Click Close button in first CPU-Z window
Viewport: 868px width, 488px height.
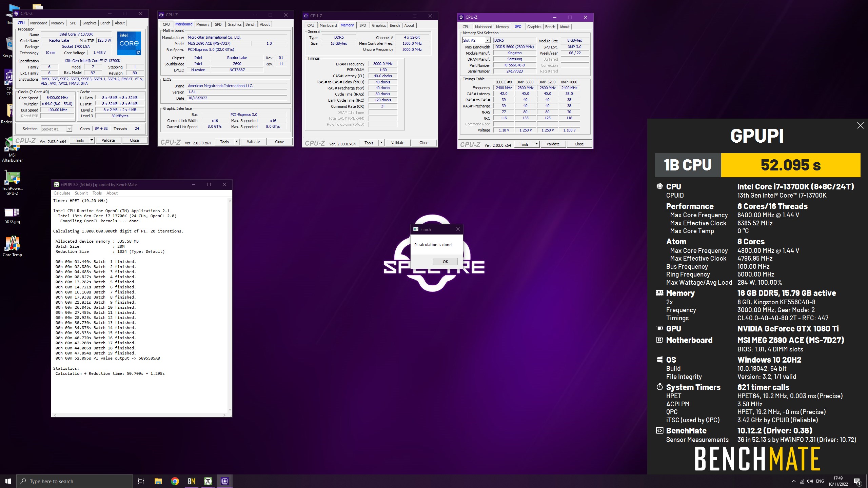(134, 140)
